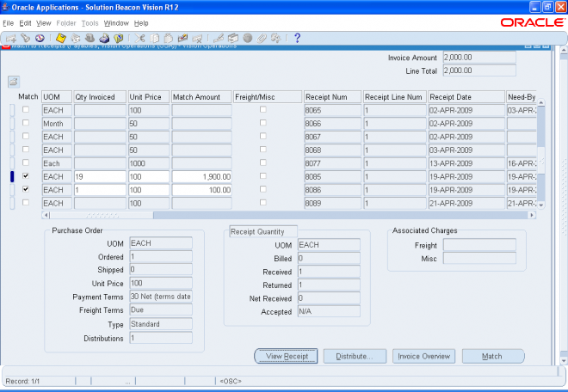Click the View Receipt button

click(287, 356)
